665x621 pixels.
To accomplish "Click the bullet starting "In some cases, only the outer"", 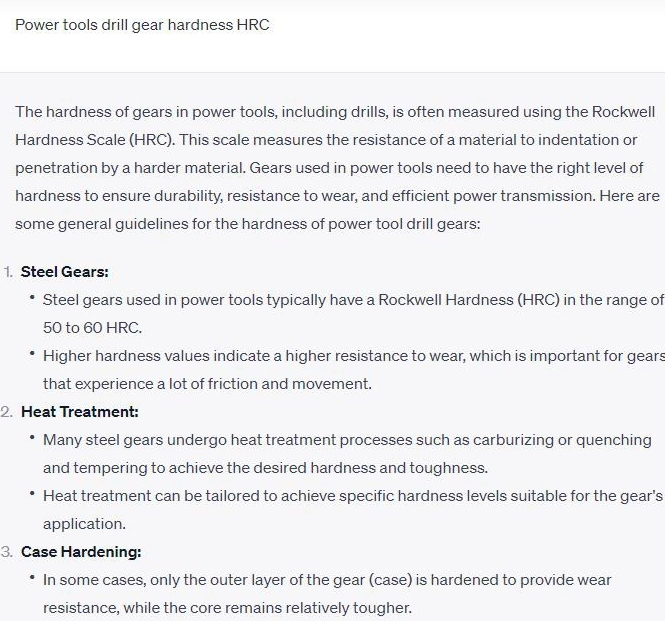I will (327, 580).
